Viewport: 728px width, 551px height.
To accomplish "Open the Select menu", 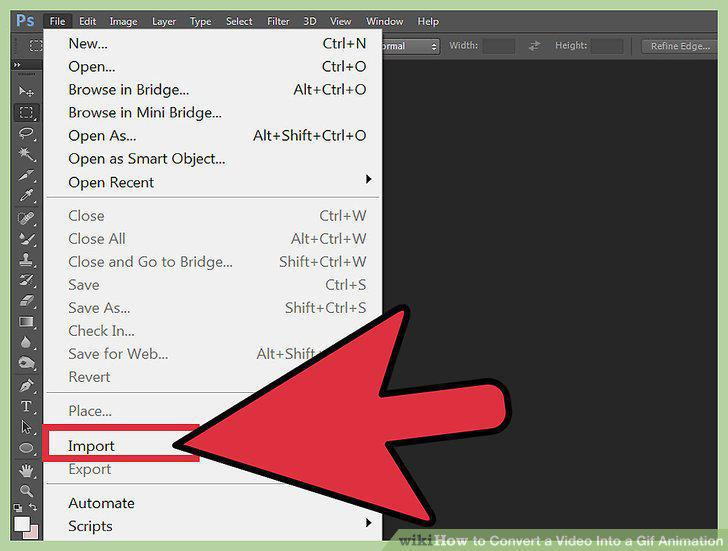I will (x=239, y=21).
